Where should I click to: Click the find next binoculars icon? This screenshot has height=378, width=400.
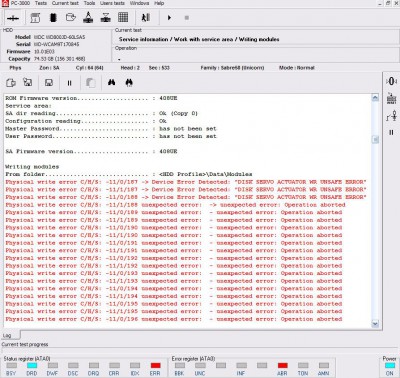129,82
